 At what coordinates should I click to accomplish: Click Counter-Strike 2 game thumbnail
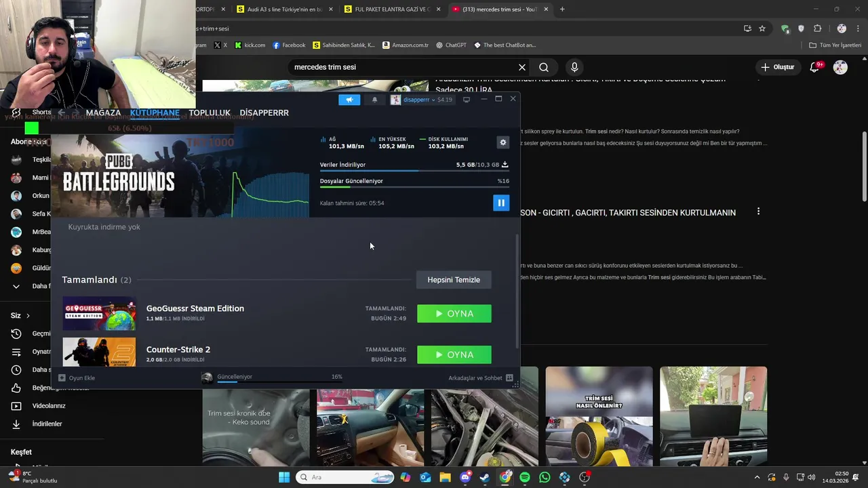[x=99, y=352]
